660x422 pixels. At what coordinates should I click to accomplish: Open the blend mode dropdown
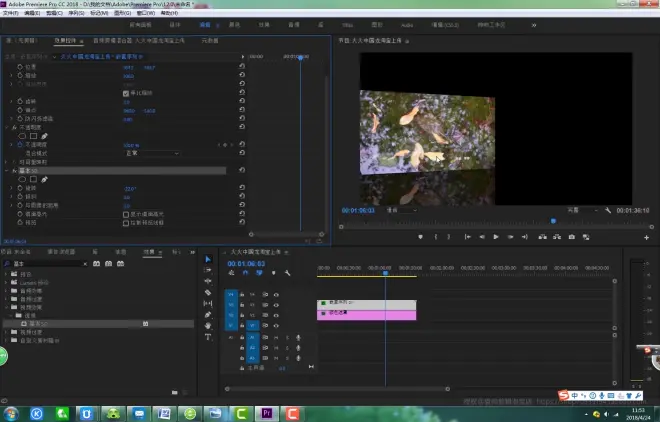tap(152, 153)
